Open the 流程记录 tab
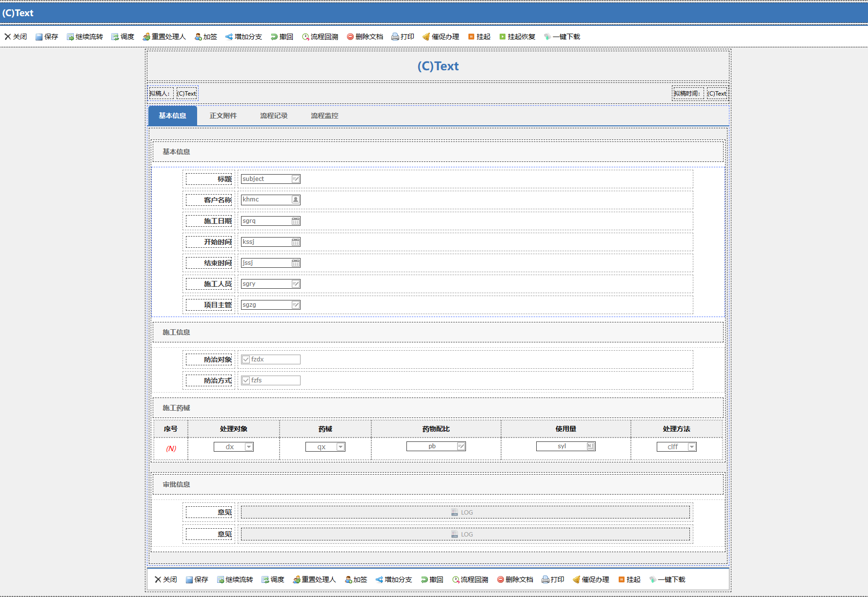 point(274,116)
